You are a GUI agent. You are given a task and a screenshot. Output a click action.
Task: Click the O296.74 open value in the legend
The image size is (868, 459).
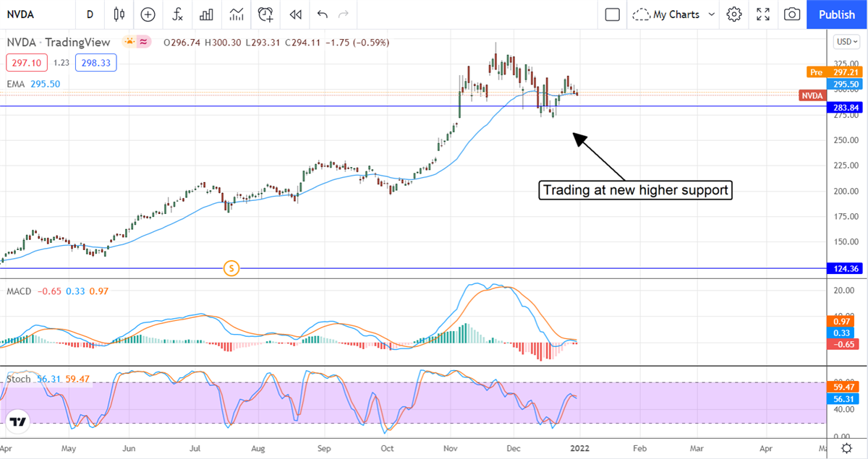[183, 43]
